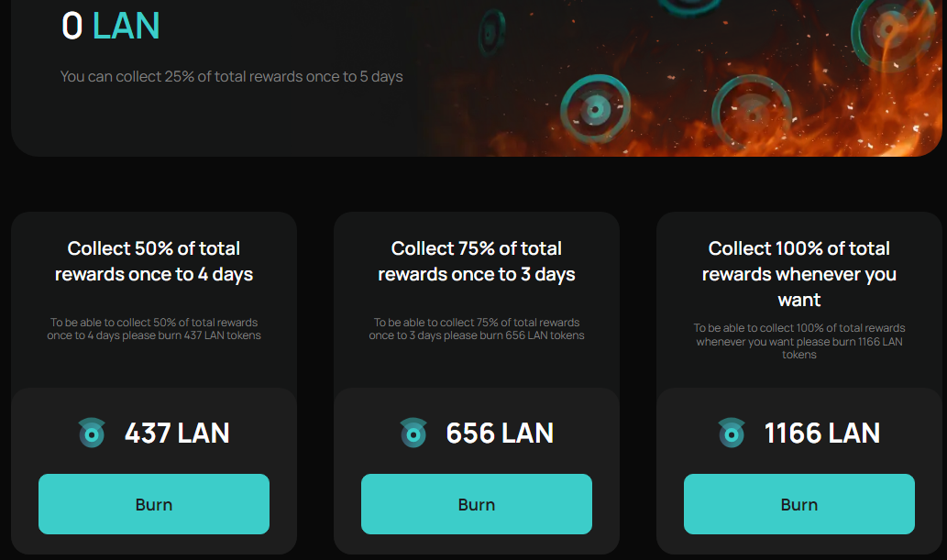Click the large LAN token graphic in the banner center
947x560 pixels.
point(596,109)
